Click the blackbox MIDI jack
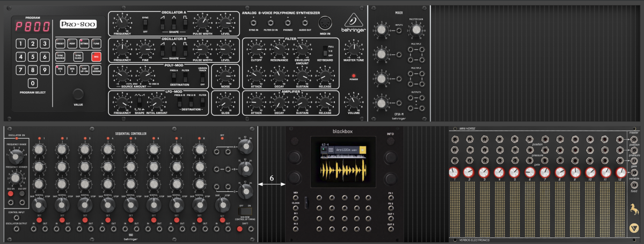This screenshot has width=644, height=244. click(296, 198)
